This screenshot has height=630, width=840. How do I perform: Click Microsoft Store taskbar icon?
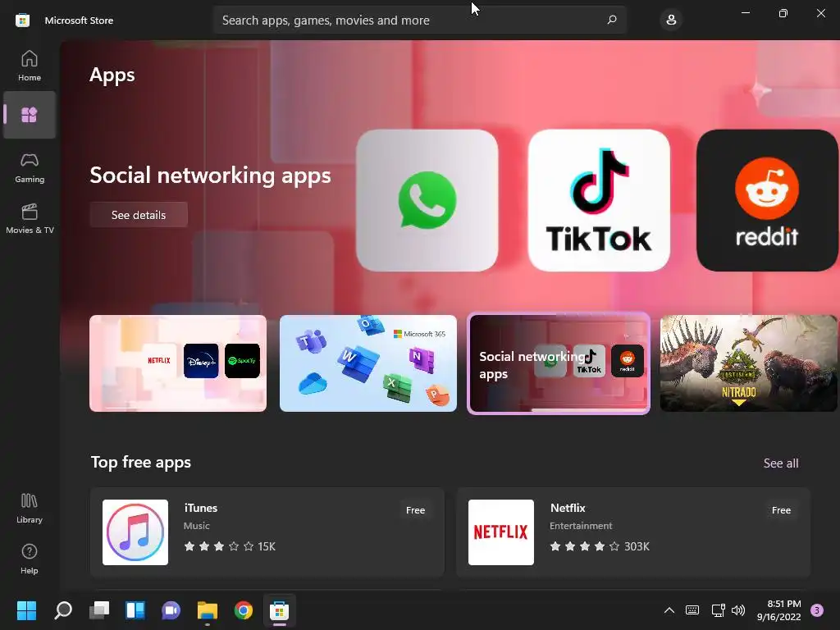[x=279, y=610]
